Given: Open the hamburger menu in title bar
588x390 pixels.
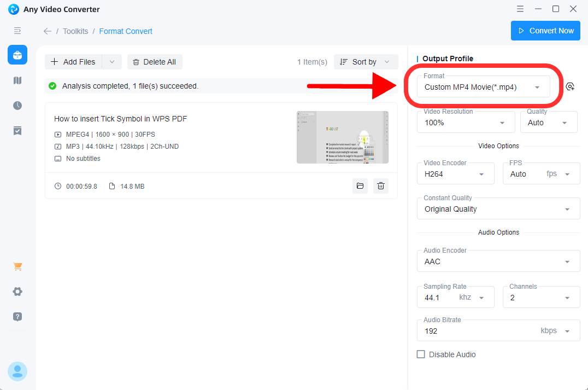Looking at the screenshot, I should point(520,9).
